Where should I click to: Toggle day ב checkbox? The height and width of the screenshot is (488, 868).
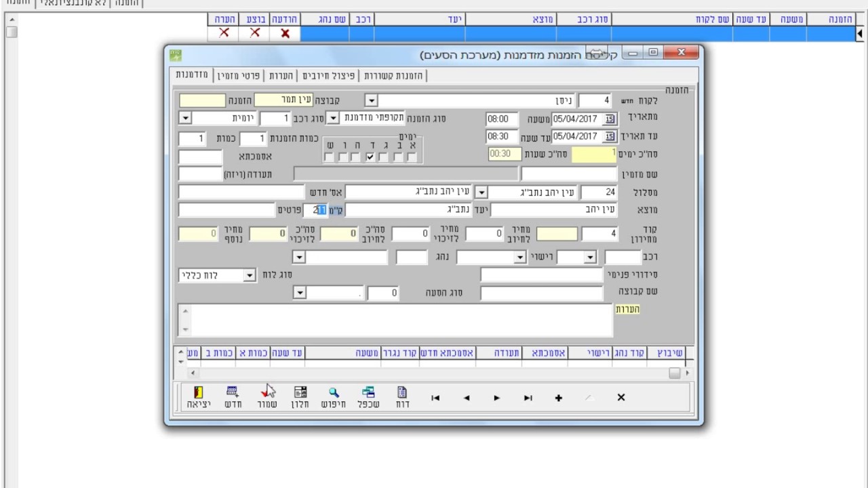398,157
